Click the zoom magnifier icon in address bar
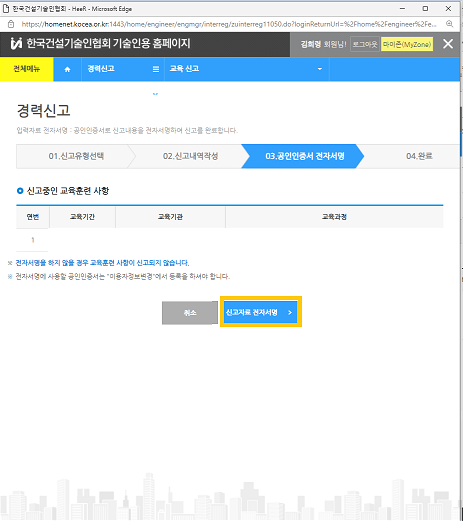 [x=450, y=24]
